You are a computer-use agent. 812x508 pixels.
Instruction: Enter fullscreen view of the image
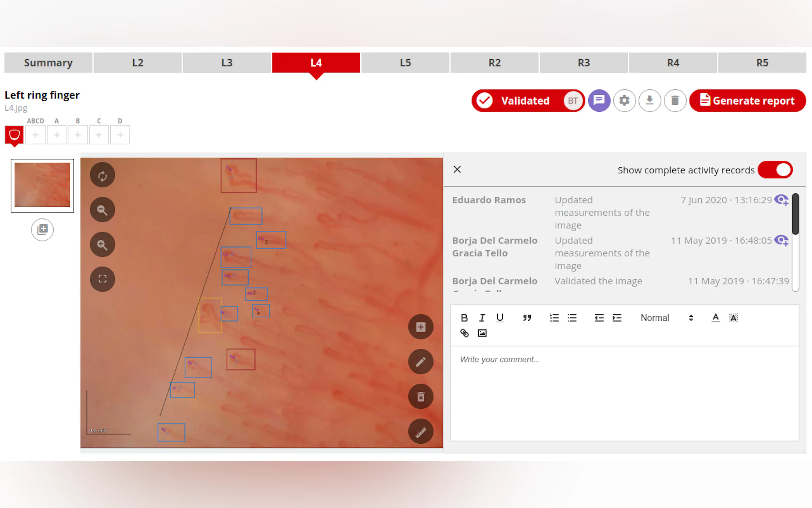tap(102, 279)
